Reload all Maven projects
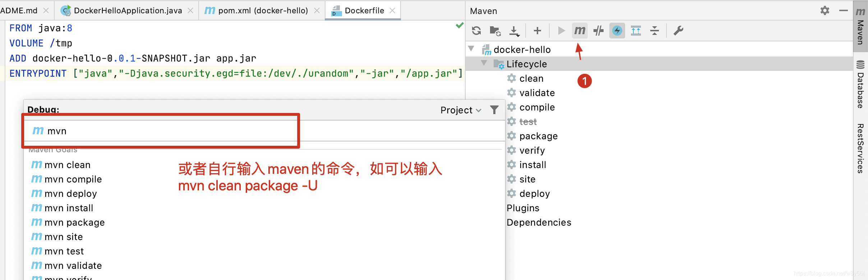Viewport: 868px width, 280px height. tap(476, 31)
